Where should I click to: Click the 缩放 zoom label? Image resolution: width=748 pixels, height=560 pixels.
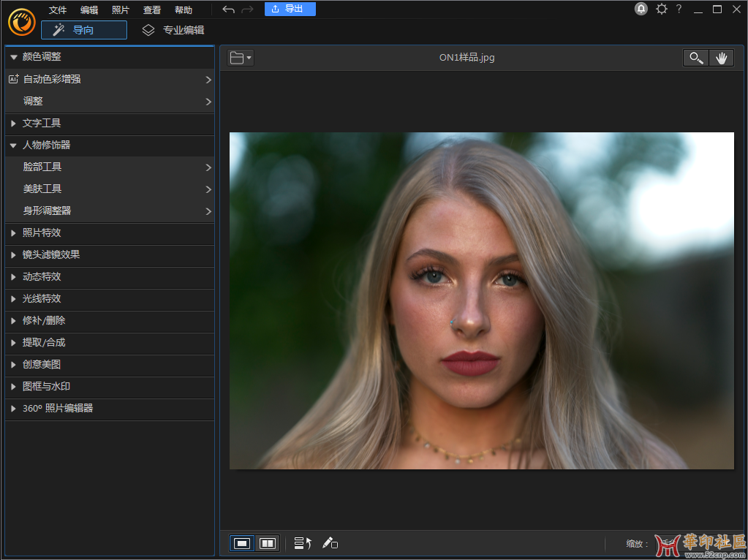tap(638, 544)
